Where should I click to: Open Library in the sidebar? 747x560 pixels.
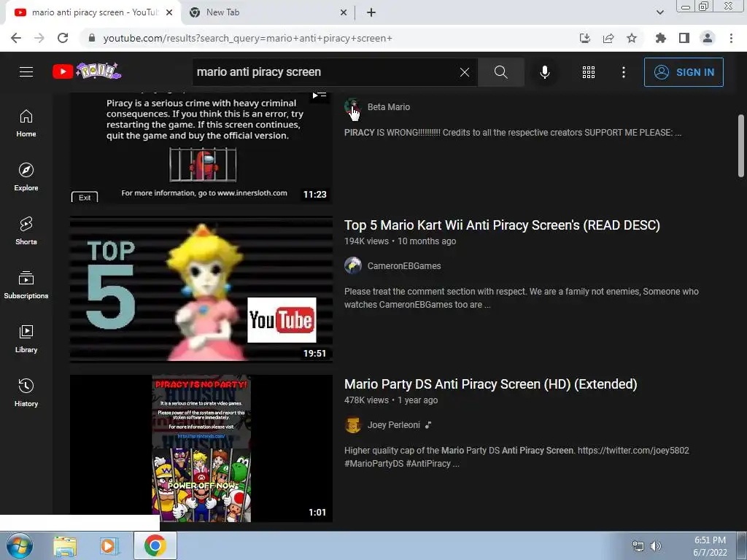(x=26, y=338)
